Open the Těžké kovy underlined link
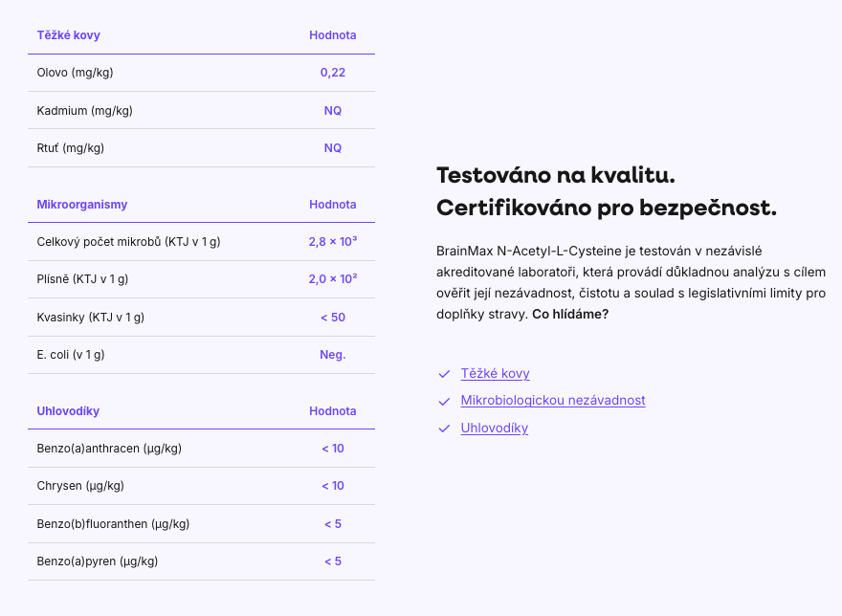The width and height of the screenshot is (842, 616). click(x=495, y=374)
